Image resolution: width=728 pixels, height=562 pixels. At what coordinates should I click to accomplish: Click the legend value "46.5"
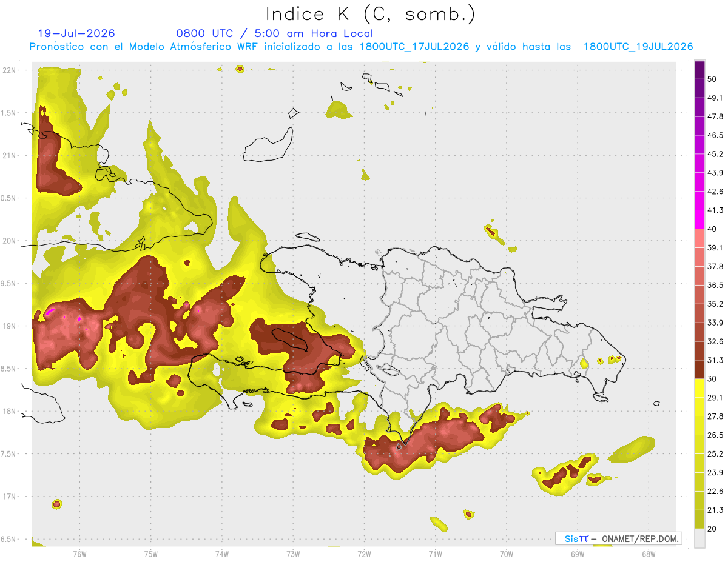[716, 135]
